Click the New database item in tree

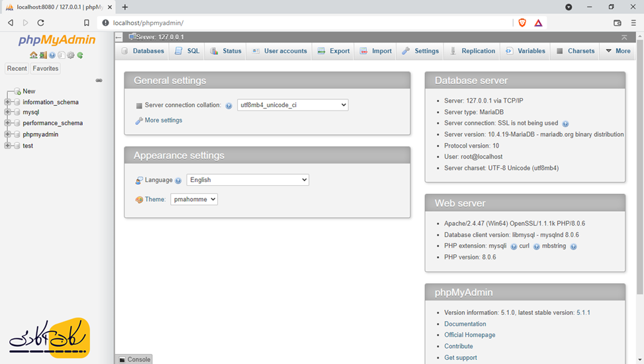[28, 91]
